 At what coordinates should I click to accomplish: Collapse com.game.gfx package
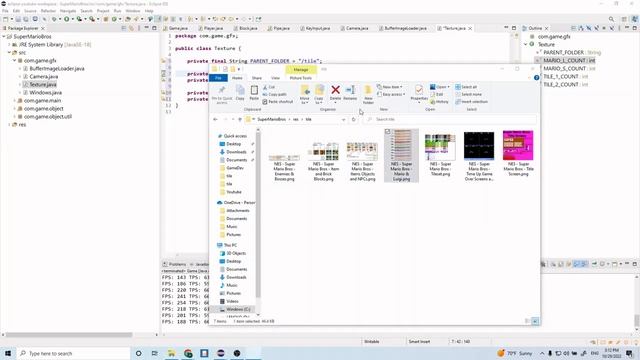click(14, 60)
